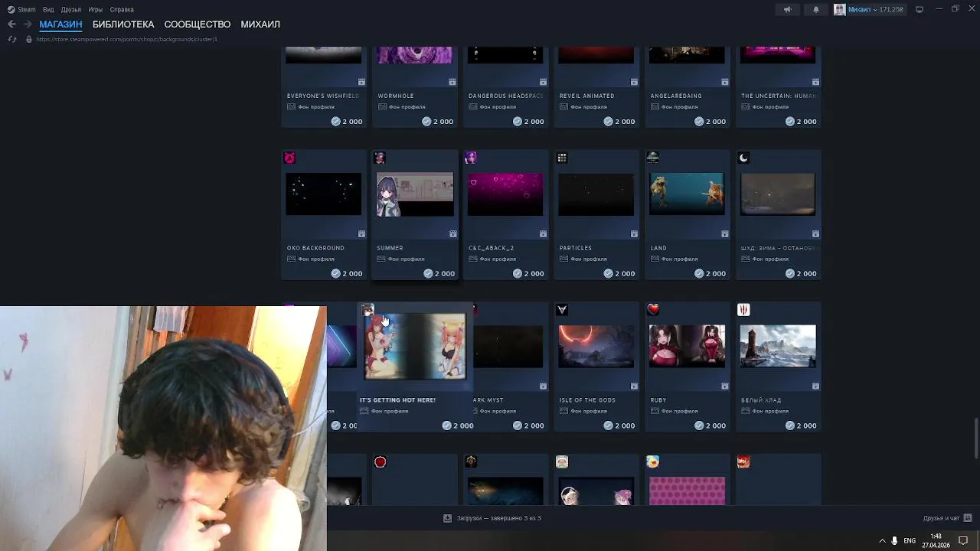Screen dimensions: 980x551
Task: Open the announcements megaphone icon
Action: pyautogui.click(x=787, y=9)
